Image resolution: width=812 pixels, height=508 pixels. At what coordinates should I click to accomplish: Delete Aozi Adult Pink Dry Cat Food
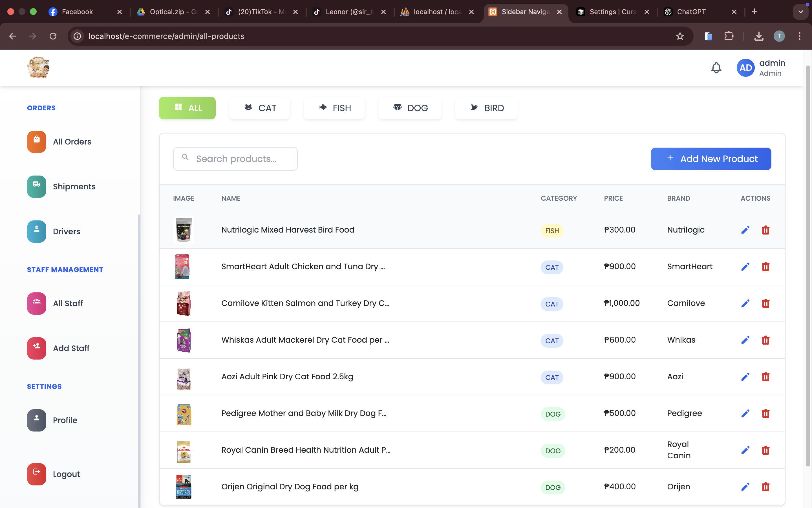(x=765, y=377)
